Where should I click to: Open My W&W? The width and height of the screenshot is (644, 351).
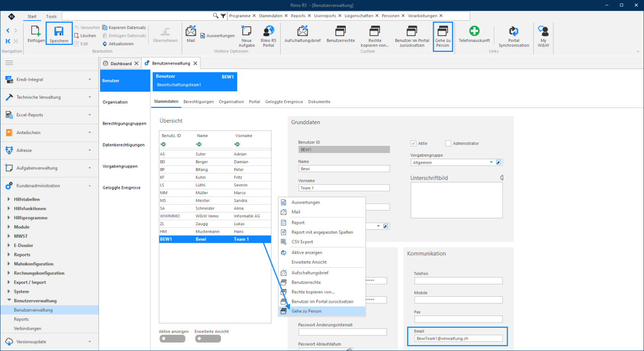point(544,36)
